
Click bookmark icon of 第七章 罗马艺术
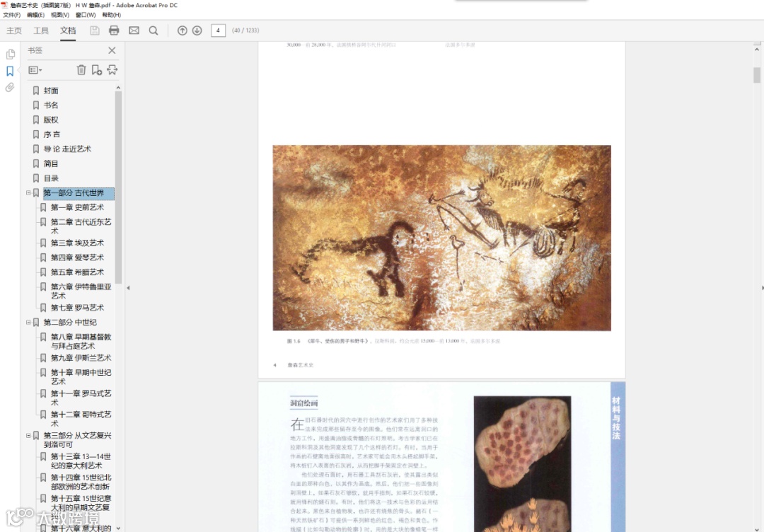[43, 308]
